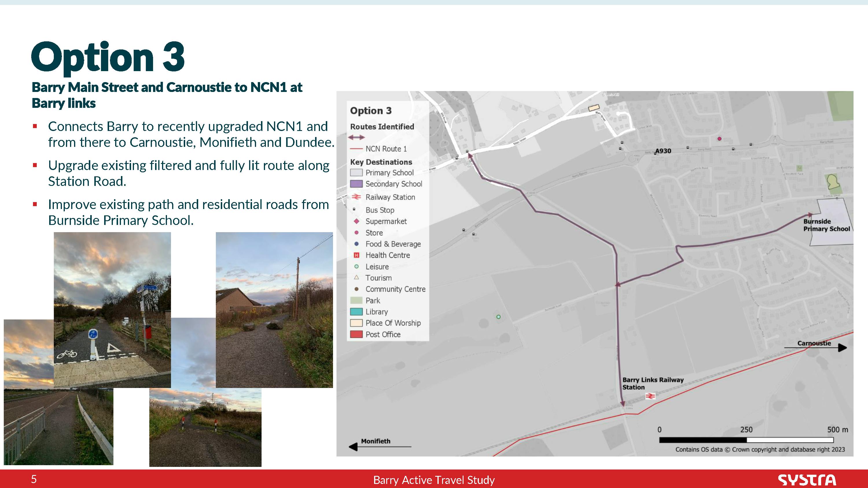Click the Supermarket diamond symbol in the legend
The height and width of the screenshot is (488, 868).
pos(356,221)
